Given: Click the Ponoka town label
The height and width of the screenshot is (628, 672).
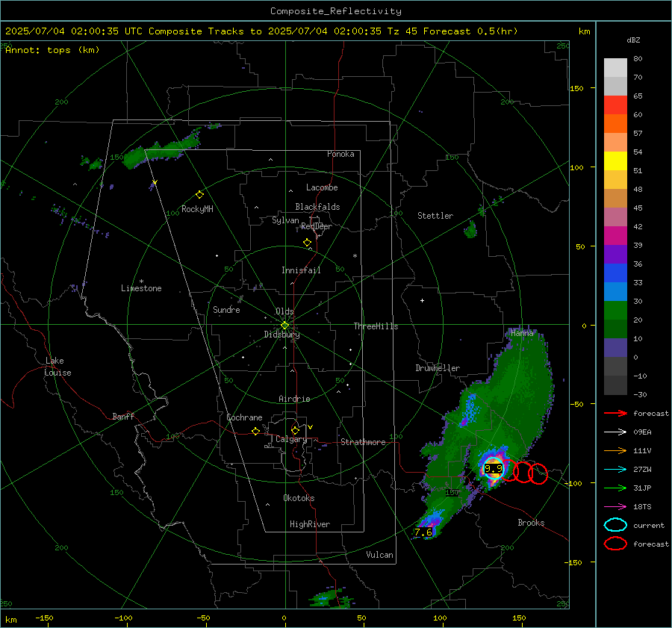Looking at the screenshot, I should pyautogui.click(x=340, y=154).
